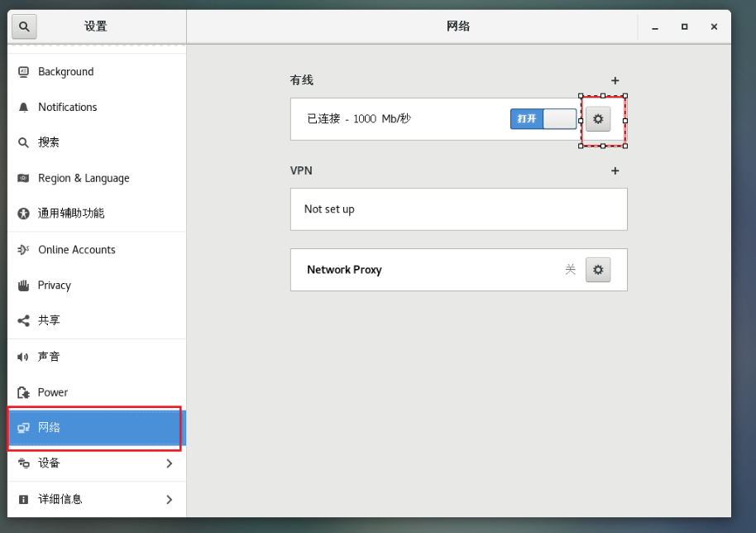This screenshot has height=533, width=756.
Task: Select the 搜索 sidebar entry
Action: coord(97,143)
